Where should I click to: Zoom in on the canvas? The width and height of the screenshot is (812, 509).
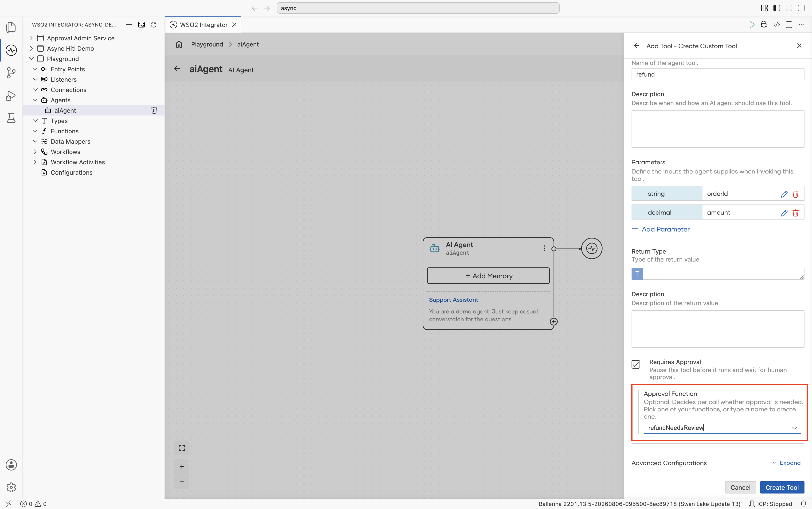click(182, 466)
